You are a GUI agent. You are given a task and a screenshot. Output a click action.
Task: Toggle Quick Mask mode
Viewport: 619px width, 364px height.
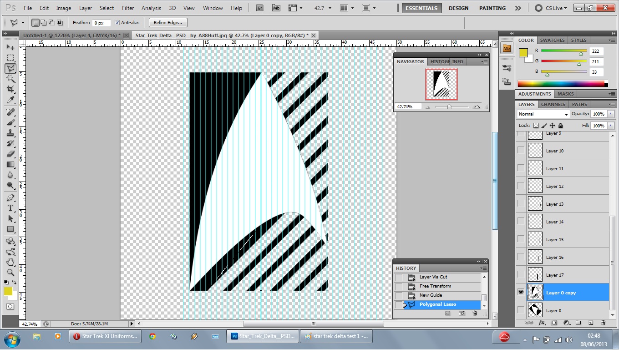point(10,307)
